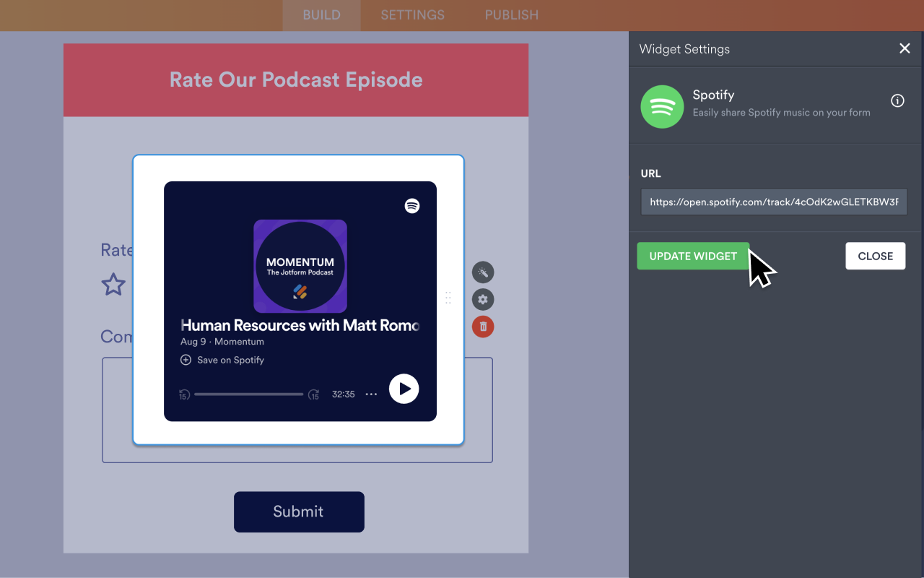This screenshot has height=578, width=924.
Task: Click the UPDATE WIDGET button
Action: coord(693,256)
